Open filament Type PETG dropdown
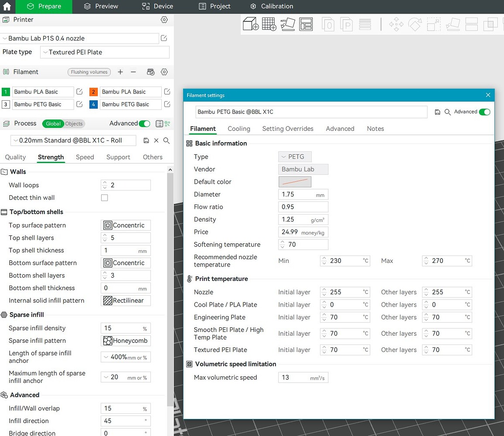504x436 pixels. point(295,157)
